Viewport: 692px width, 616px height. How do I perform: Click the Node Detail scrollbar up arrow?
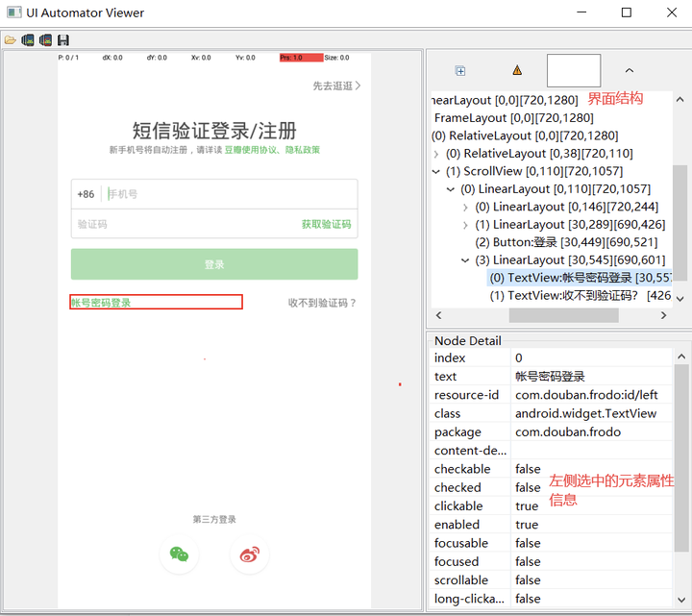coord(681,357)
